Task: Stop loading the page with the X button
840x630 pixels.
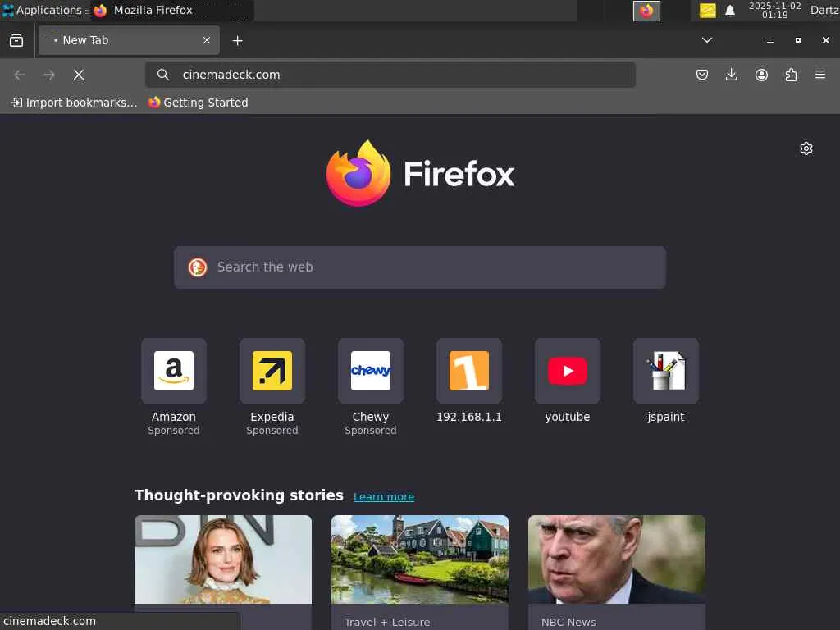Action: (79, 75)
